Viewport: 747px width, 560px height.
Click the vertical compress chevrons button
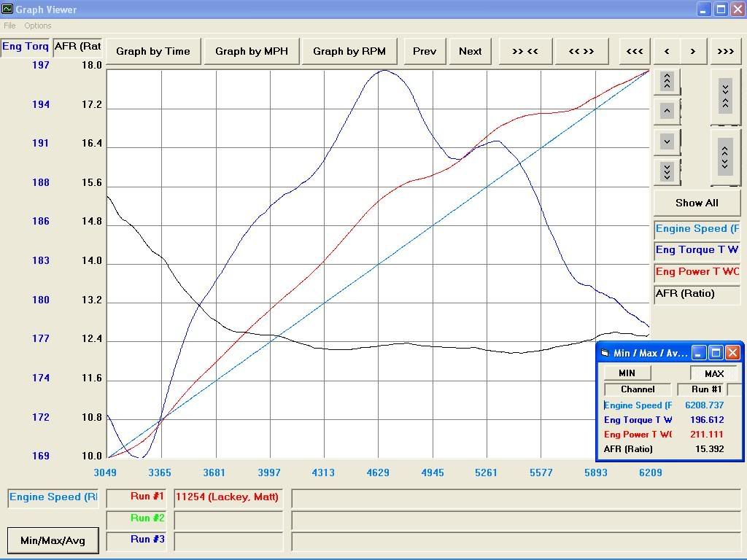[724, 96]
